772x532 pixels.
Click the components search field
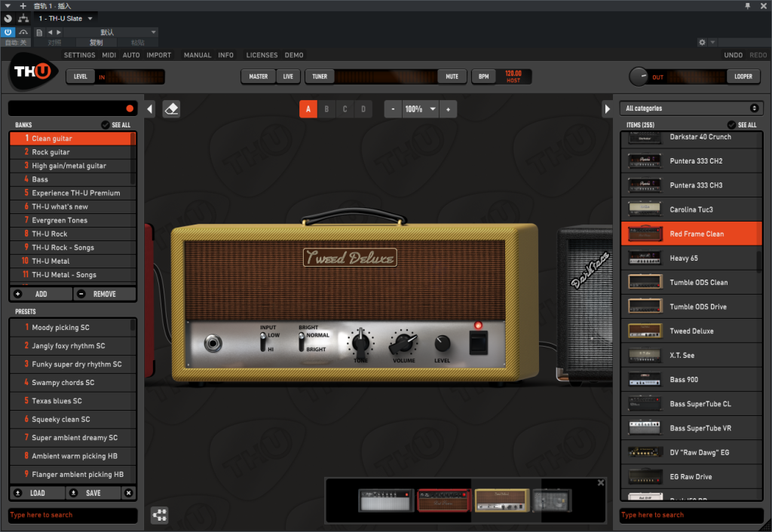point(691,515)
